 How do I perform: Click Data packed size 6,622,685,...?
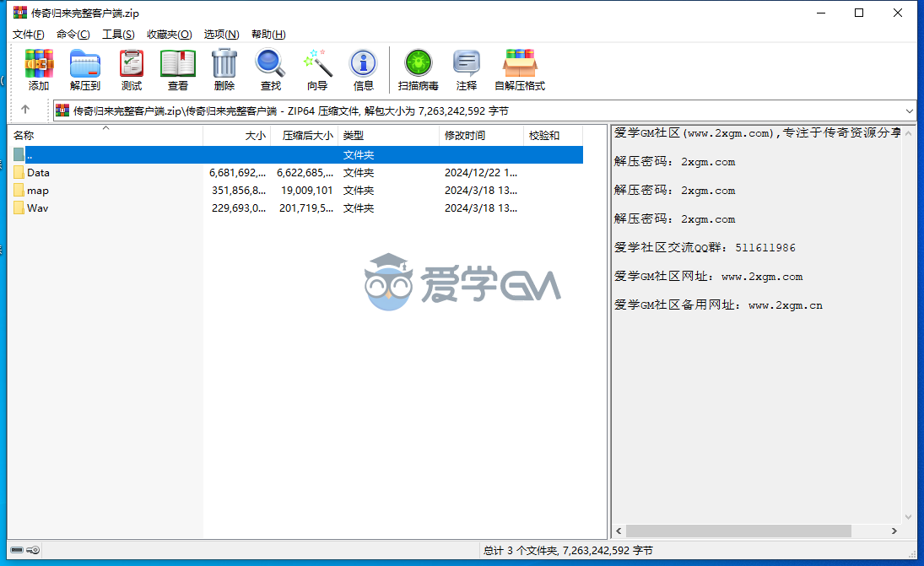point(305,173)
